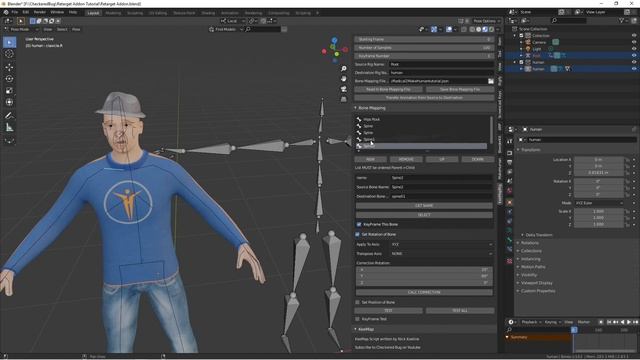Open folder browser for Bone Mapping File
Image resolution: width=640 pixels, height=360 pixels.
coord(491,81)
